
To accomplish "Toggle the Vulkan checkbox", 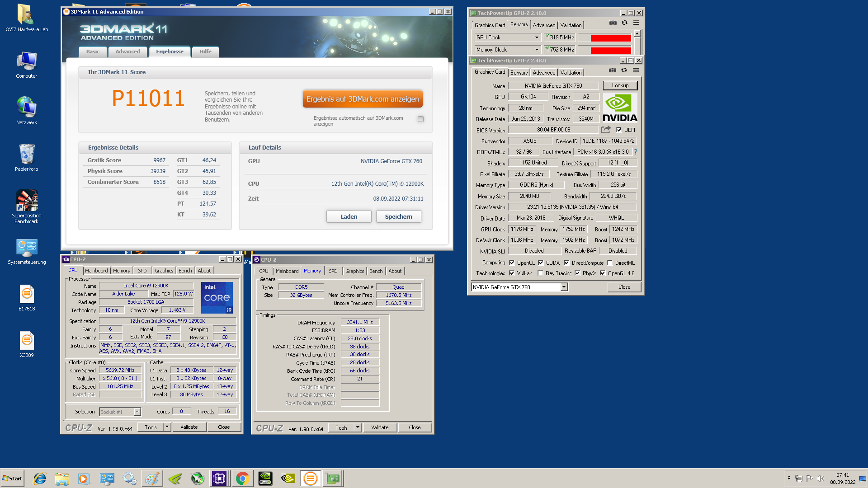I will tap(512, 273).
